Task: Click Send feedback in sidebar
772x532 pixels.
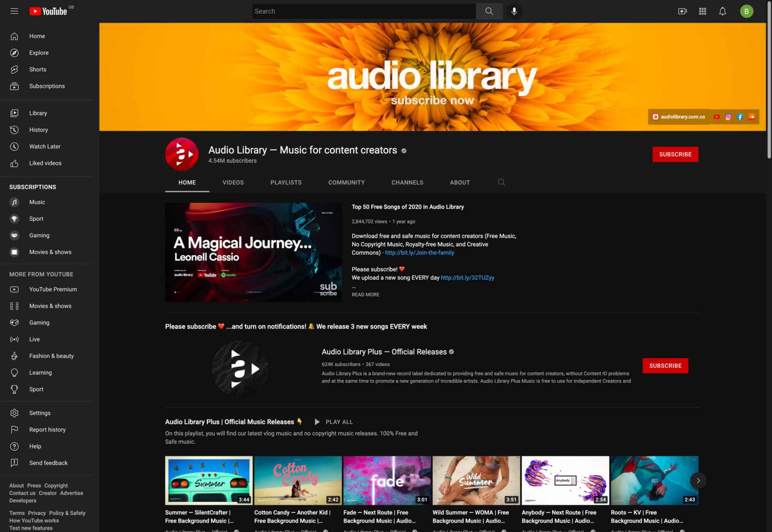Action: click(47, 463)
